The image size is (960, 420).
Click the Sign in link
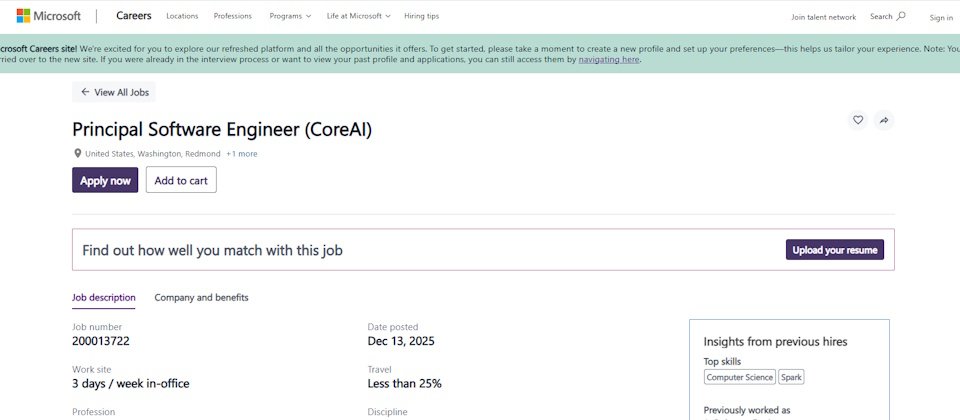click(x=941, y=17)
